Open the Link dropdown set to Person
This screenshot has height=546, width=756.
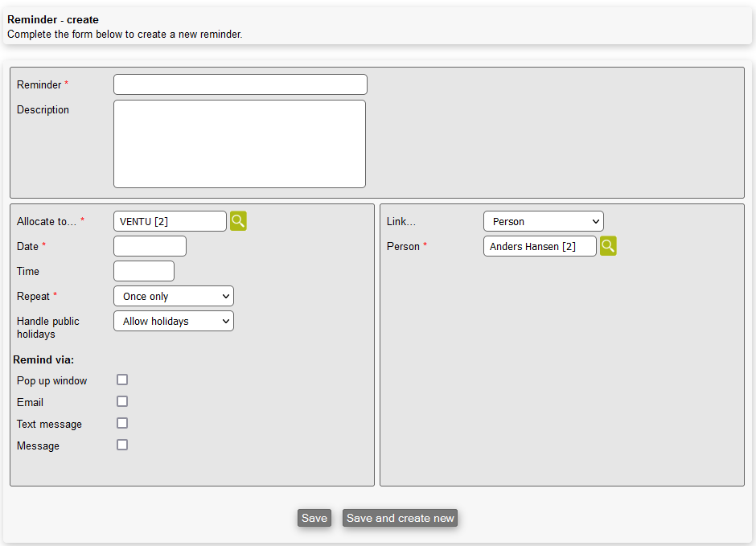[x=543, y=221]
